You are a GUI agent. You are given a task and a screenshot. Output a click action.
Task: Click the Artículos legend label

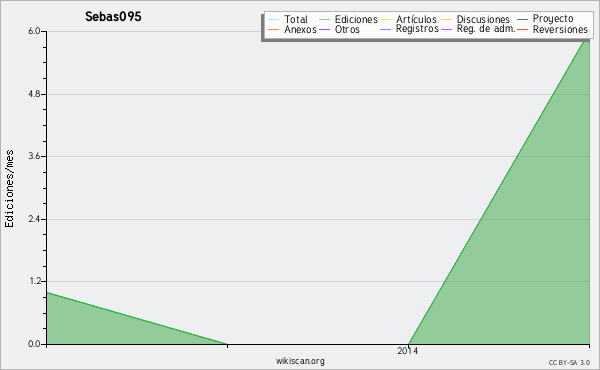(416, 19)
